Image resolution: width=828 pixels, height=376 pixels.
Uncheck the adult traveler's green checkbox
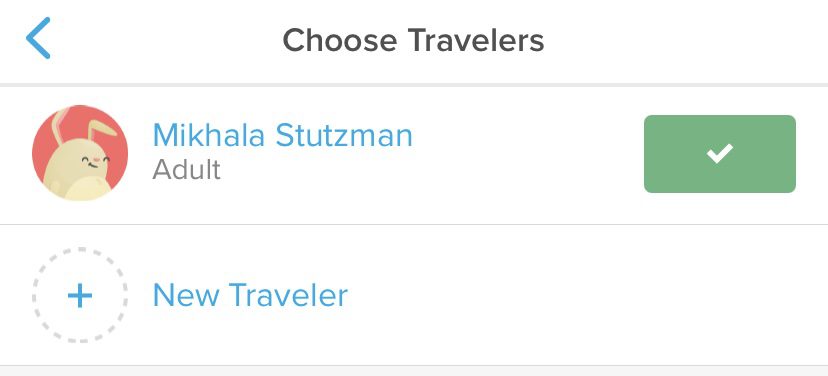720,154
